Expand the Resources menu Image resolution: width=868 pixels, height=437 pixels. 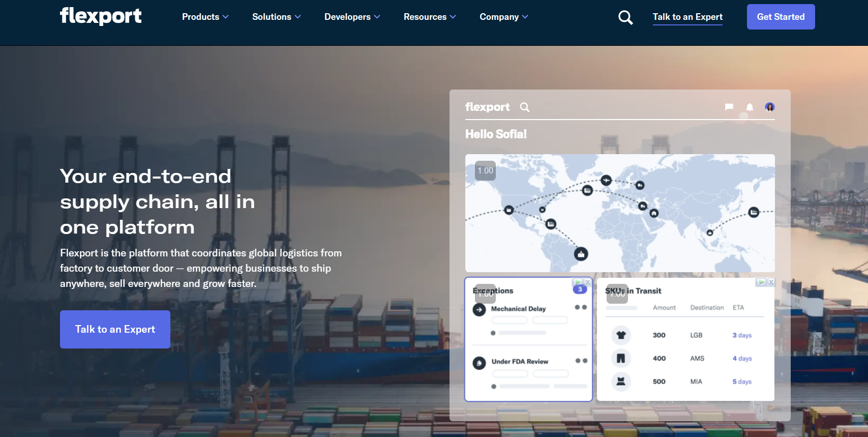[430, 17]
